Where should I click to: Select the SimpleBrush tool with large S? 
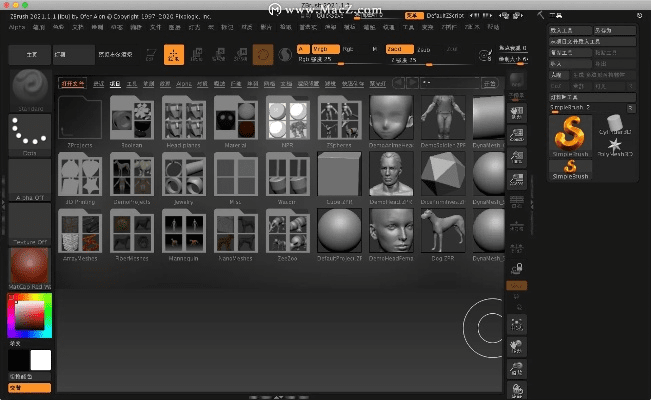tap(571, 134)
